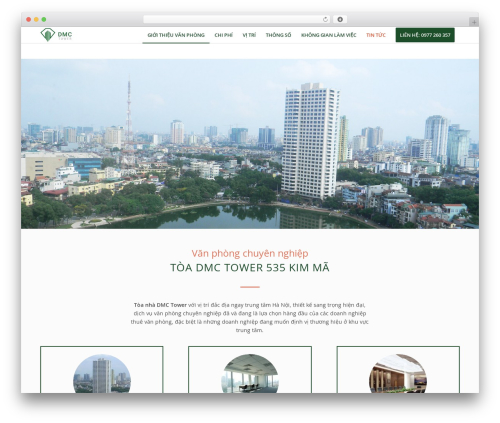The height and width of the screenshot is (423, 500).
Task: Click the round icon beside address bar
Action: (340, 20)
